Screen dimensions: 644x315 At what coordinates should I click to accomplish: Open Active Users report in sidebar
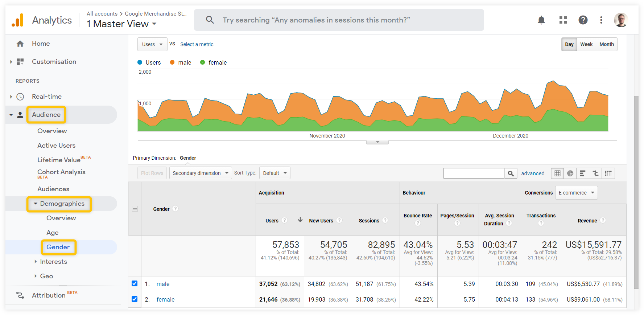[x=56, y=146]
